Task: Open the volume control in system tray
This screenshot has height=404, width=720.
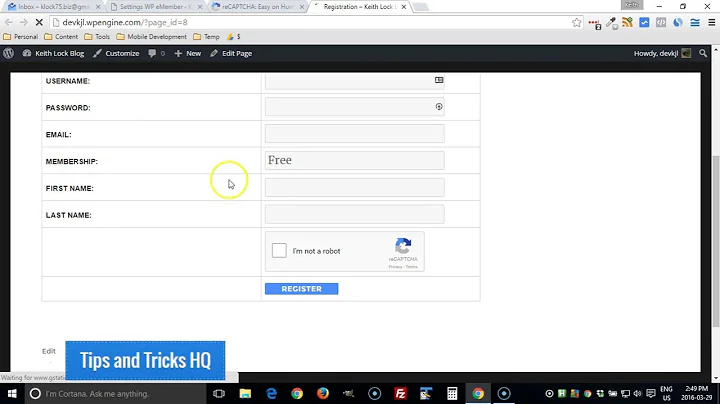Action: (637, 393)
